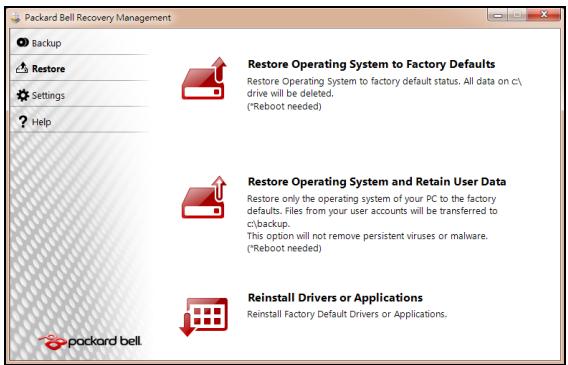Minimize the Recovery Management window

pyautogui.click(x=498, y=15)
